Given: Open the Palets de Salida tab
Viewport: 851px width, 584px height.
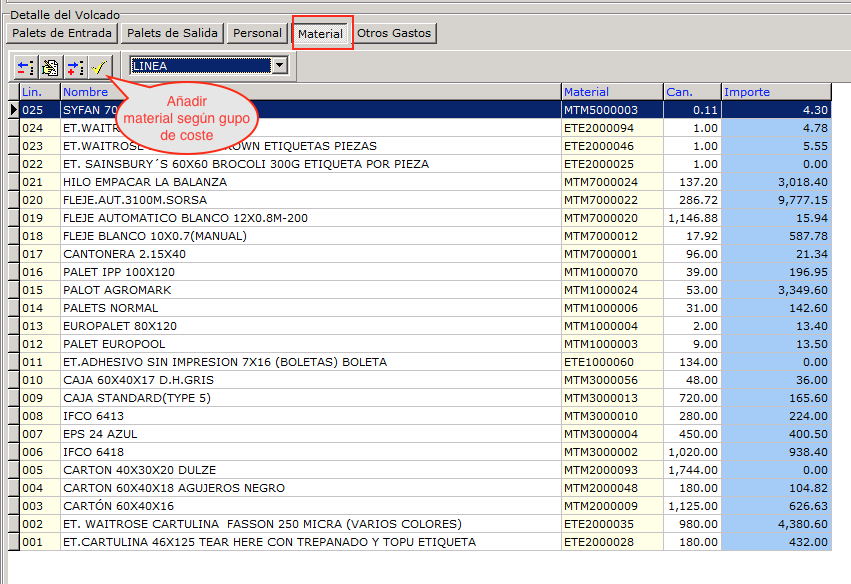Looking at the screenshot, I should click(x=173, y=33).
